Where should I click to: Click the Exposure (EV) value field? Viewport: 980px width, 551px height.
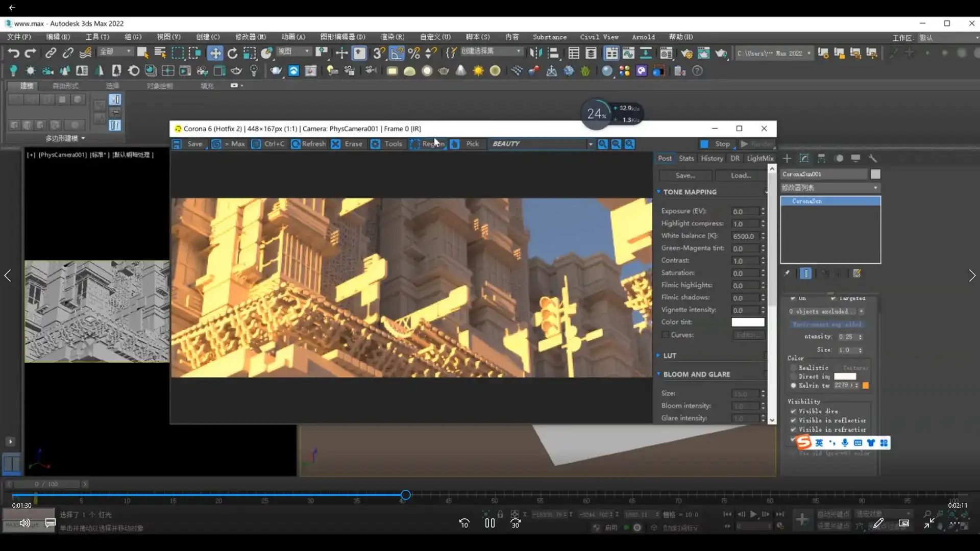click(x=745, y=212)
